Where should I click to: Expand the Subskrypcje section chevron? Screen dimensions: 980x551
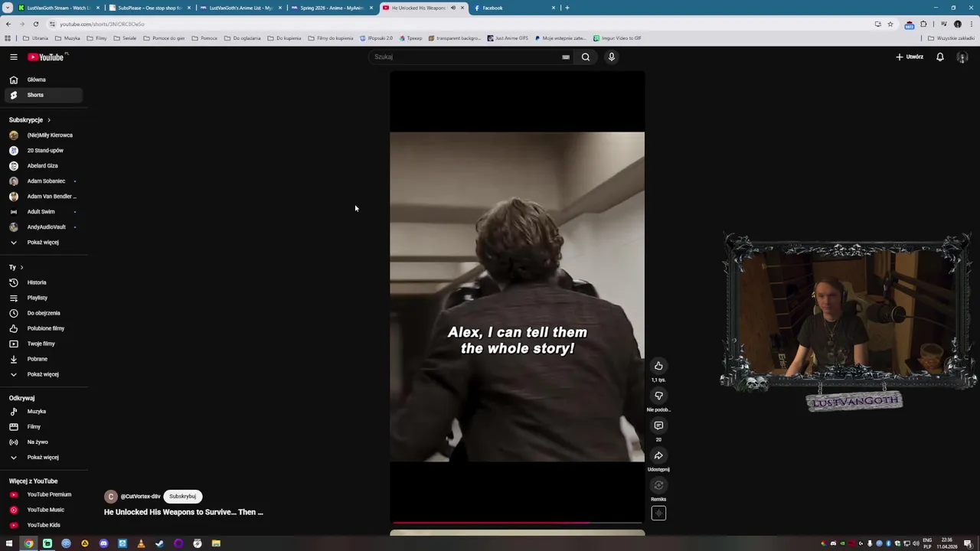point(48,120)
